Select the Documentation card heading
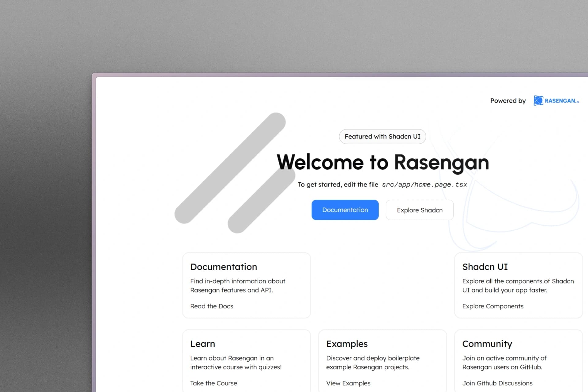This screenshot has width=588, height=392. (x=224, y=267)
